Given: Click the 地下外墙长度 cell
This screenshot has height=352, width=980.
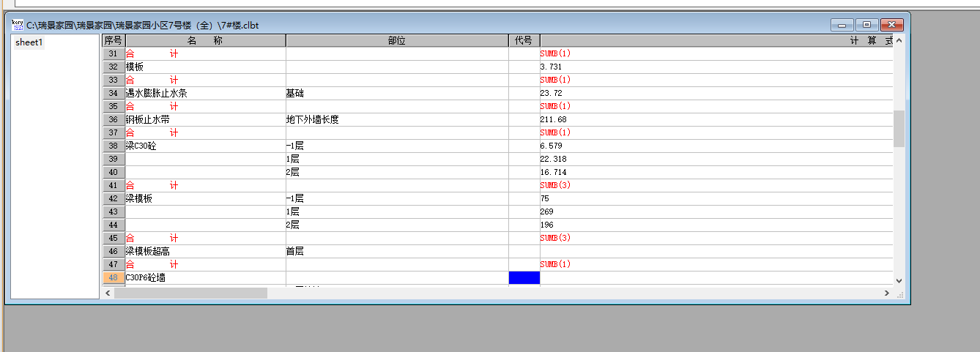Looking at the screenshot, I should pyautogui.click(x=397, y=120).
